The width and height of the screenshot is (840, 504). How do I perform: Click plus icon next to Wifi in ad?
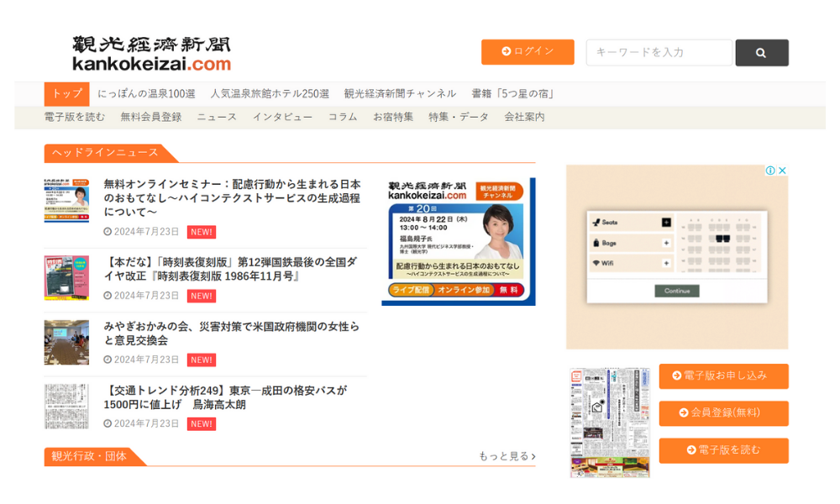(x=666, y=263)
